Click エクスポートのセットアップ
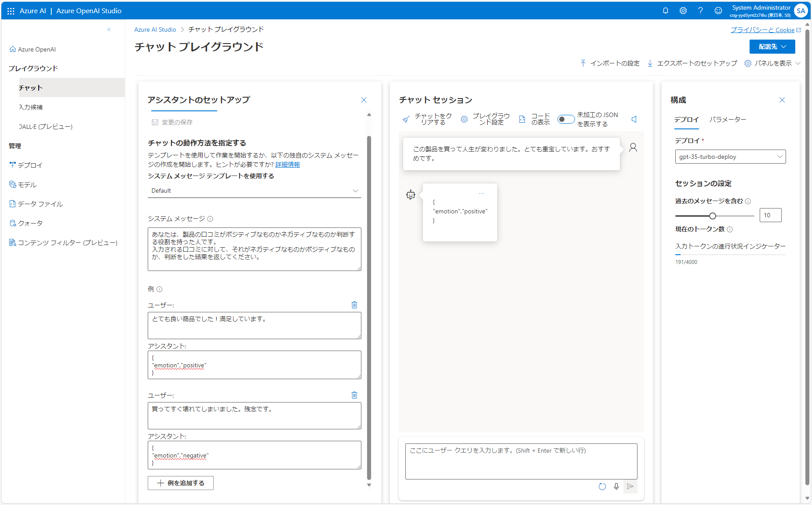The image size is (812, 505). coord(692,63)
